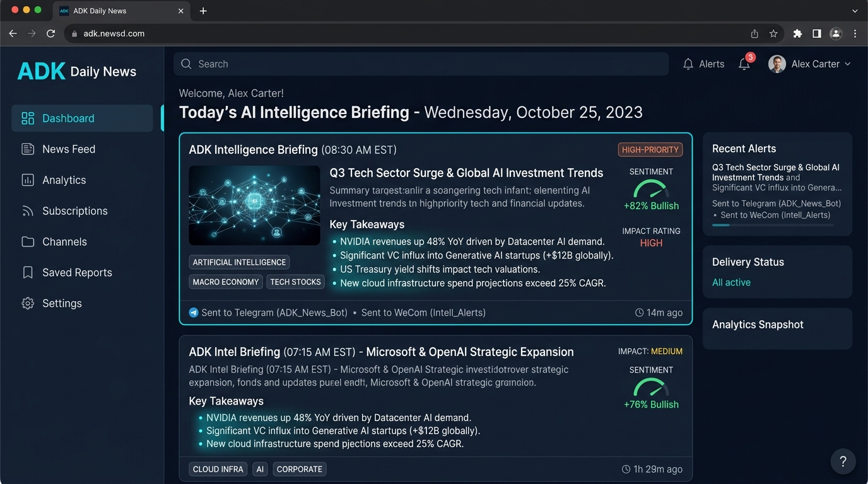Click the adk.newsd.com address bar
The height and width of the screenshot is (484, 868).
423,33
